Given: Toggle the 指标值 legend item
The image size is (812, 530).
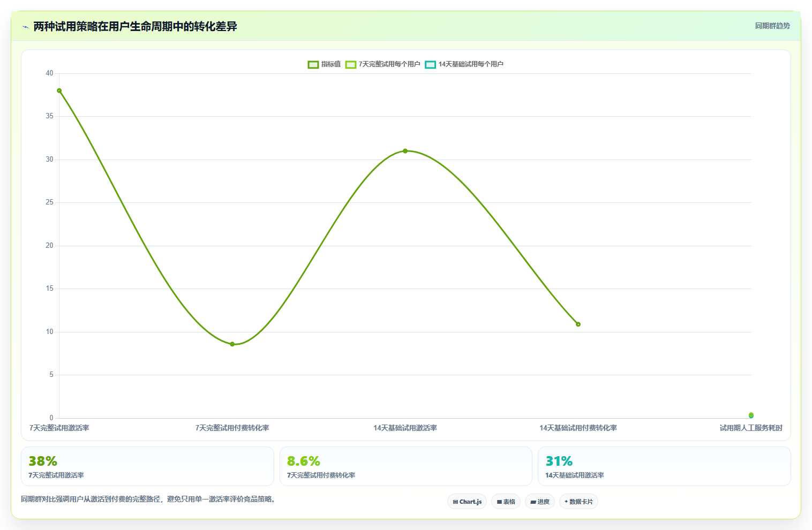Looking at the screenshot, I should (324, 64).
